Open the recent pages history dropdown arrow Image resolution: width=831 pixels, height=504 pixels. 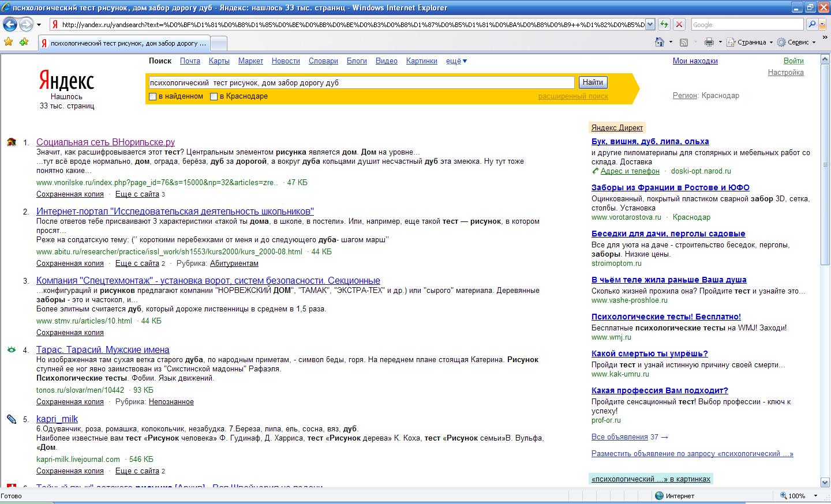[x=39, y=24]
